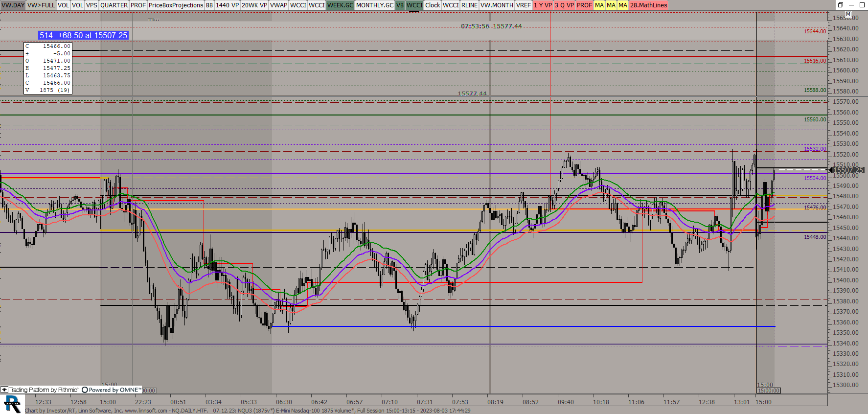Image resolution: width=868 pixels, height=414 pixels.
Task: Toggle the VWAP indicator button
Action: click(x=278, y=5)
